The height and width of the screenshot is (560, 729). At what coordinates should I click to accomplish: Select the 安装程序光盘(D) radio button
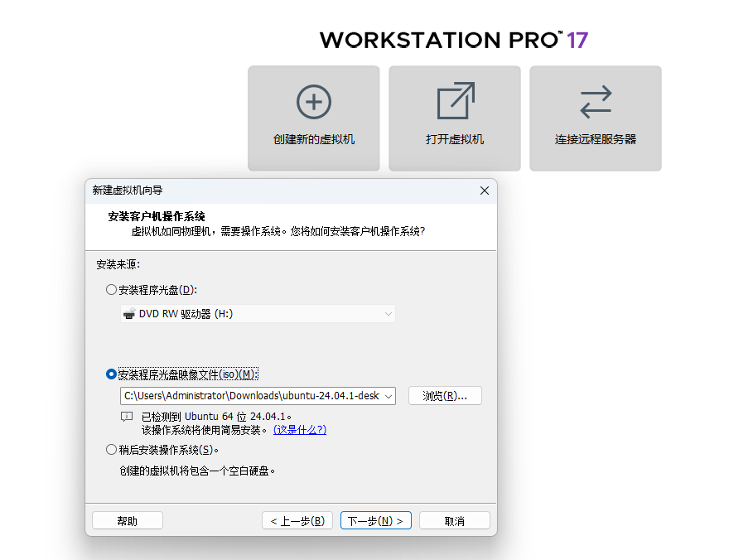111,290
